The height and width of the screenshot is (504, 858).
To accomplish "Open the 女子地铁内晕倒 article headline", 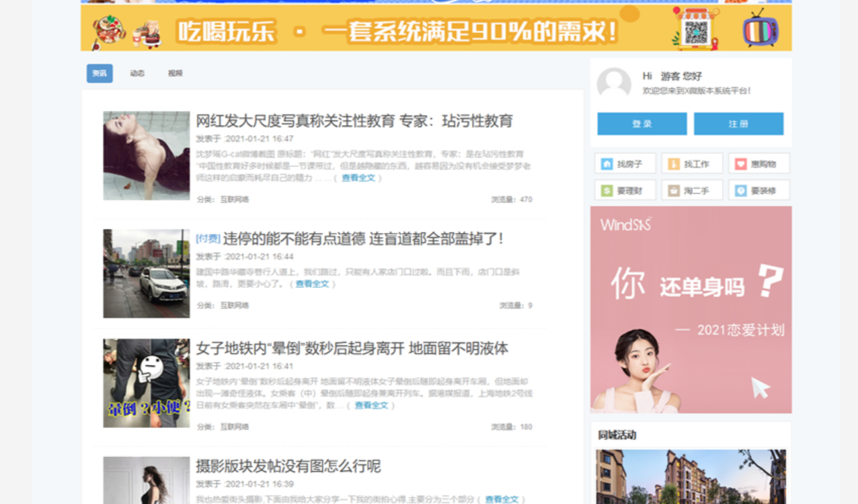I will [352, 348].
